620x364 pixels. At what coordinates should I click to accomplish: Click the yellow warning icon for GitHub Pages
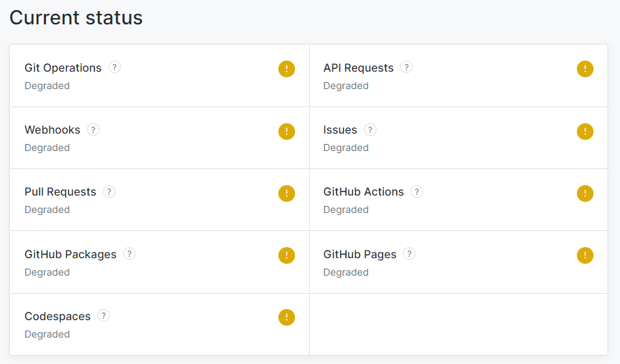[585, 255]
